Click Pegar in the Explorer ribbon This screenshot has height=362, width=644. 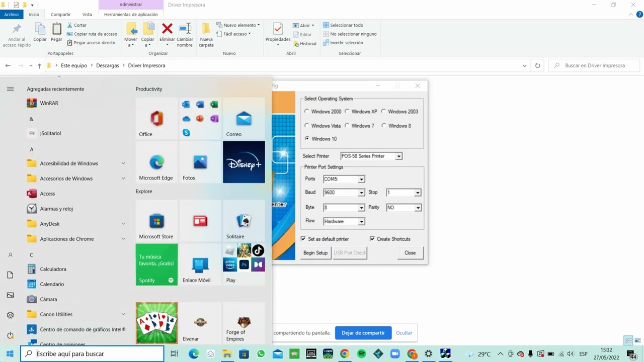point(56,33)
